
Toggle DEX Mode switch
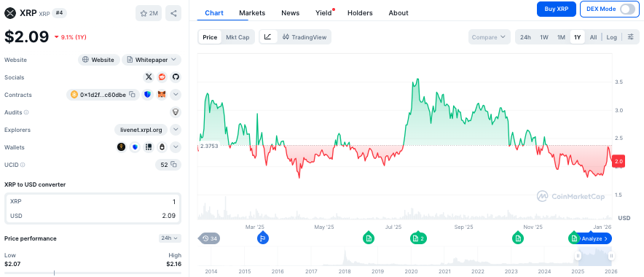627,9
